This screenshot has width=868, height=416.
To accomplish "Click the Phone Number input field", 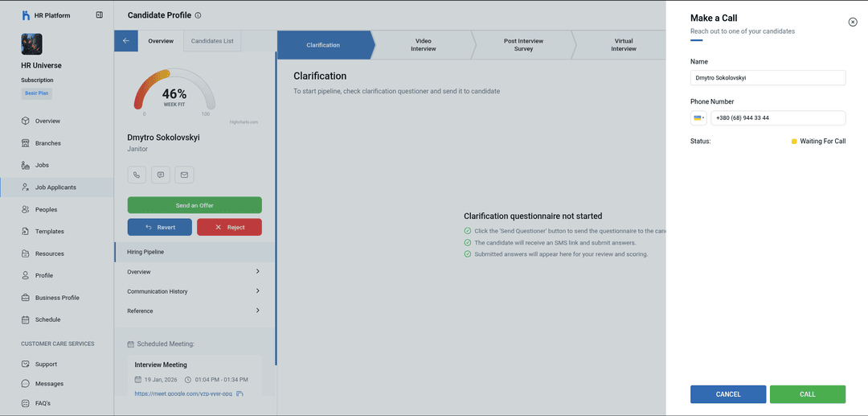I will coord(778,118).
